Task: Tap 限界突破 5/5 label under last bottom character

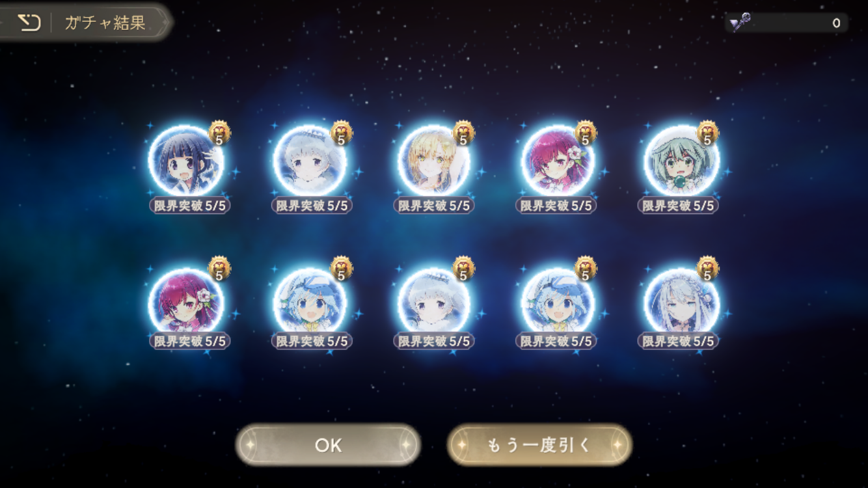Action: coord(678,341)
